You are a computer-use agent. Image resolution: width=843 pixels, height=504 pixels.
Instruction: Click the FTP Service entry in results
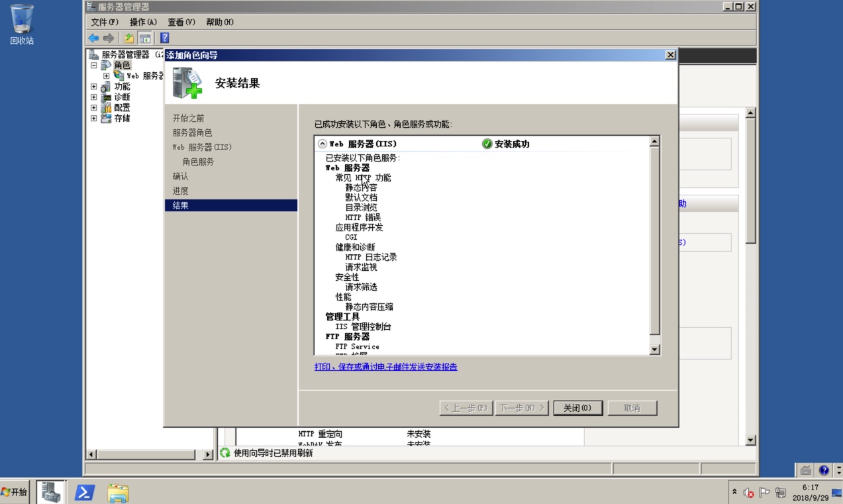pos(357,346)
